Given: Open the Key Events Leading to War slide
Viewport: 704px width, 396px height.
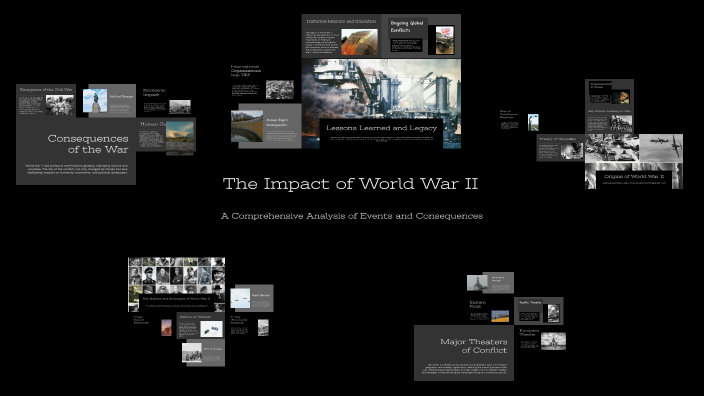Looking at the screenshot, I should [x=609, y=120].
